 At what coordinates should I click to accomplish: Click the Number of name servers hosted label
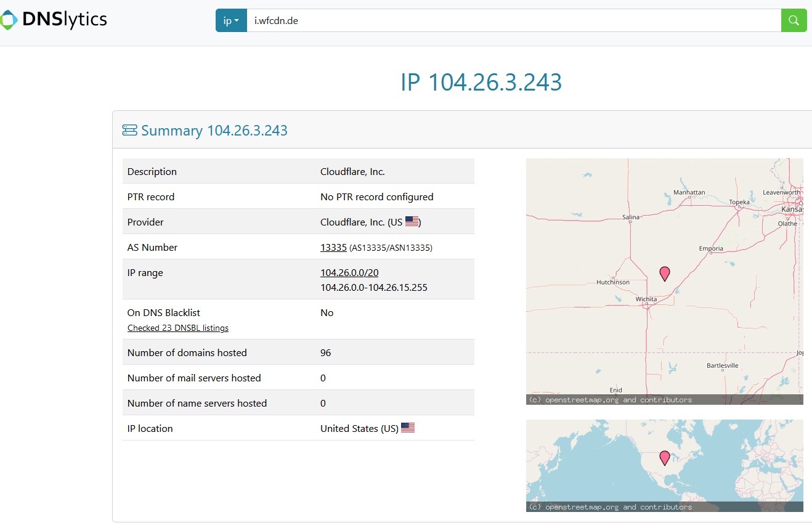pyautogui.click(x=197, y=403)
